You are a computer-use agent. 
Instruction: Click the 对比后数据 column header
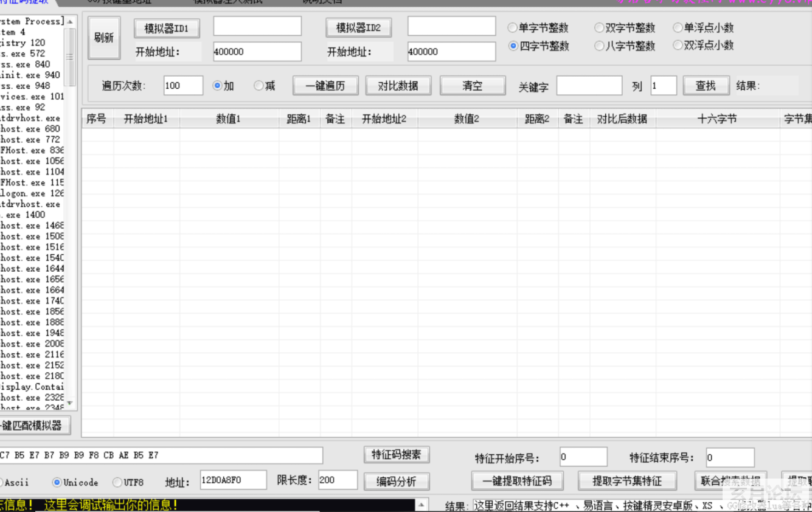[x=622, y=119]
